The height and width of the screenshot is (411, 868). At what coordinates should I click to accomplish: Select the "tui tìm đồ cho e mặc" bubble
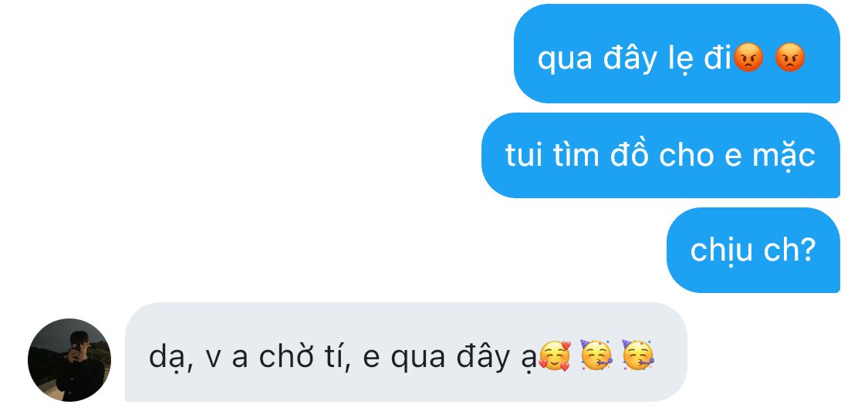click(x=660, y=155)
